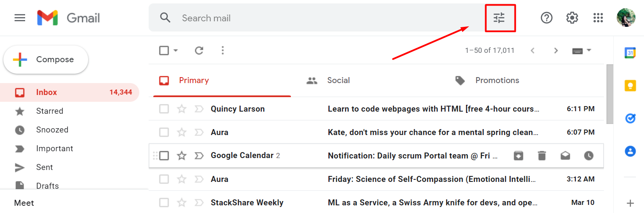
Task: Tick the select-all checkbox
Action: (x=164, y=51)
